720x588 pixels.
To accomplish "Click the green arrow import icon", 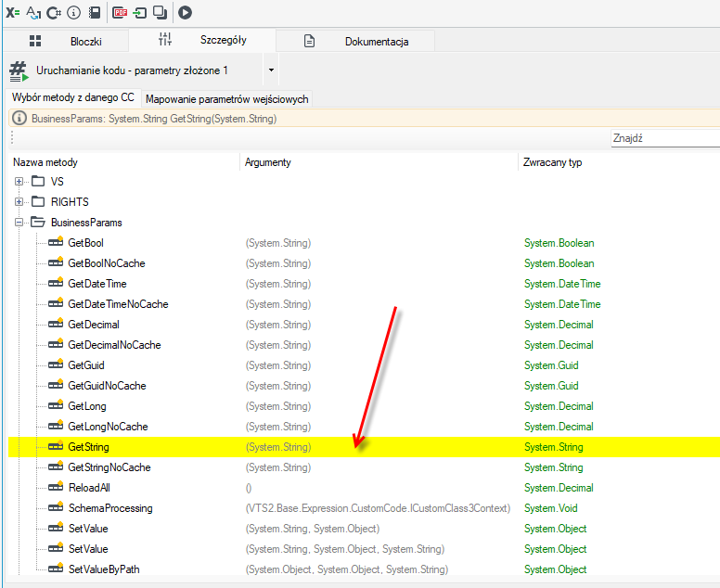I will pos(139,12).
